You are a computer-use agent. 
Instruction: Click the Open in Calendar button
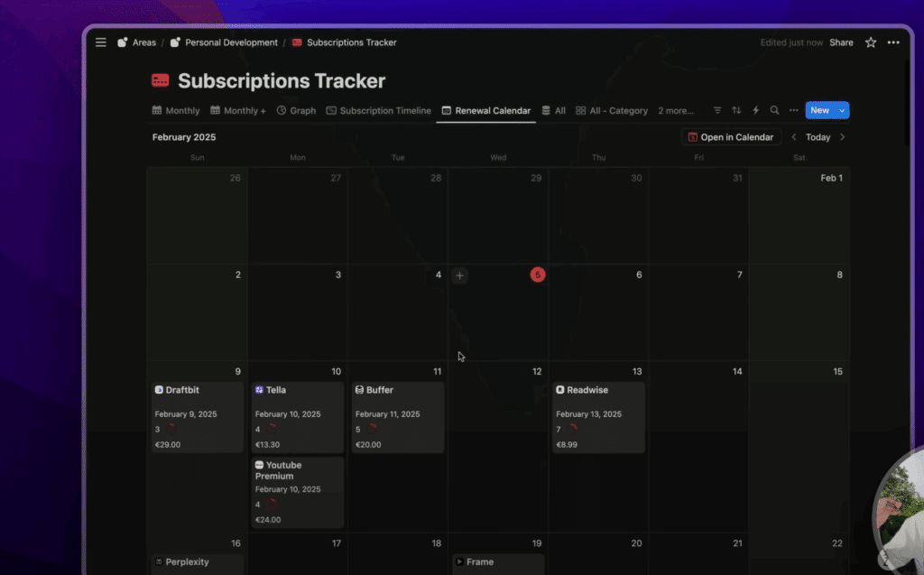coord(731,137)
